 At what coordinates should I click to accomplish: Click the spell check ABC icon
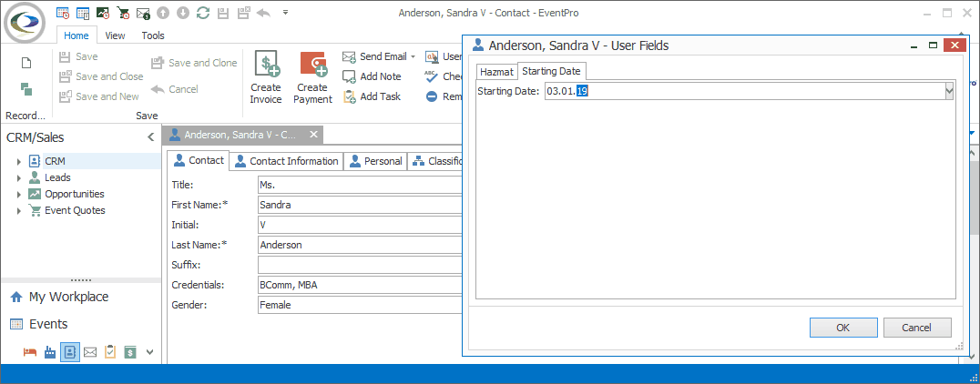click(431, 76)
